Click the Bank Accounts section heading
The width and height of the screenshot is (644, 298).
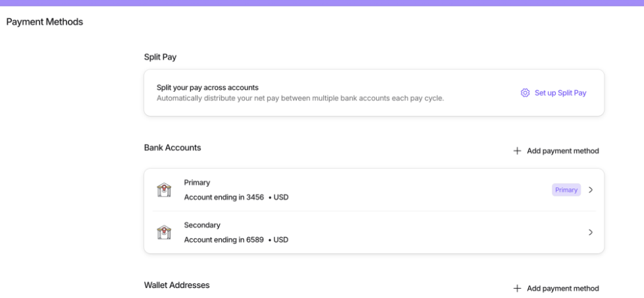click(x=173, y=148)
